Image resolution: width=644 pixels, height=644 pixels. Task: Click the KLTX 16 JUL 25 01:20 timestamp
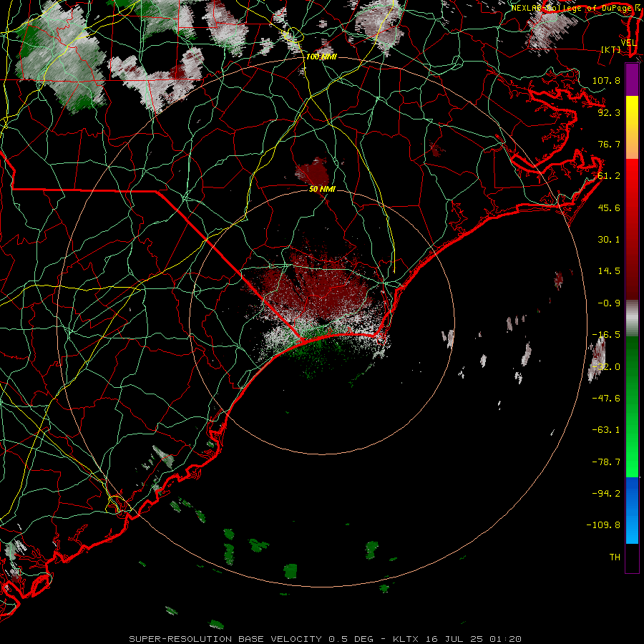tap(457, 639)
